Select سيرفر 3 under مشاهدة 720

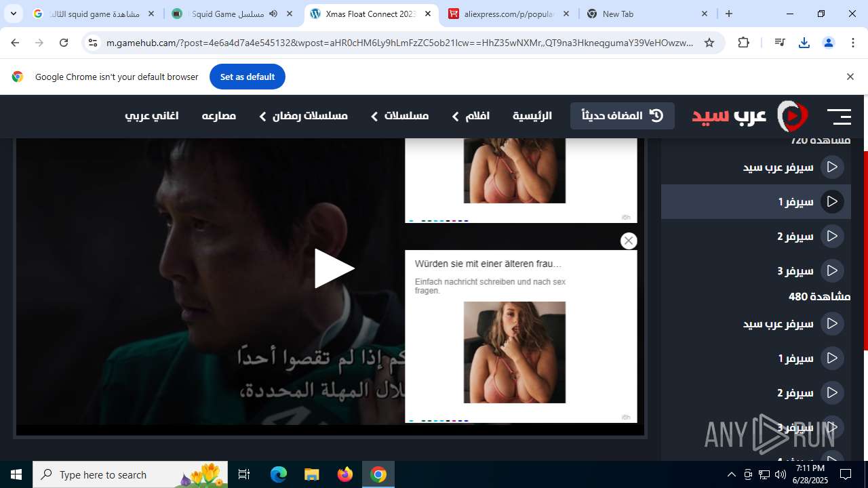pos(756,270)
